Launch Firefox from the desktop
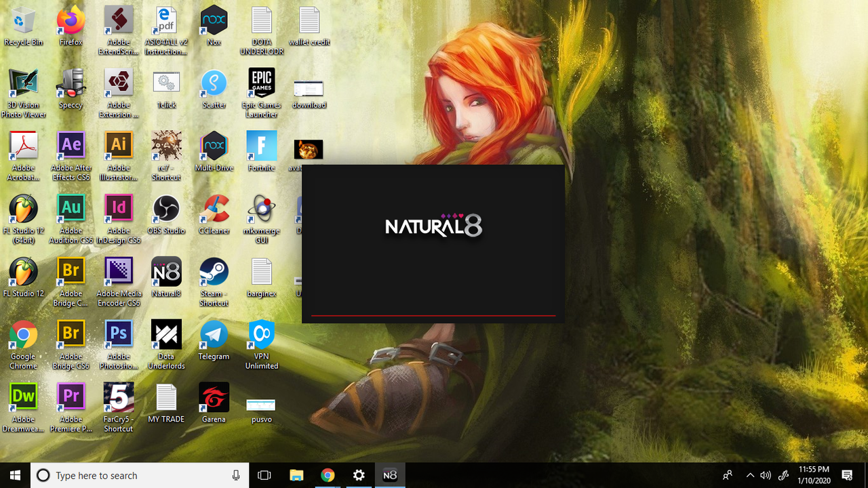The width and height of the screenshot is (868, 488). click(x=71, y=26)
